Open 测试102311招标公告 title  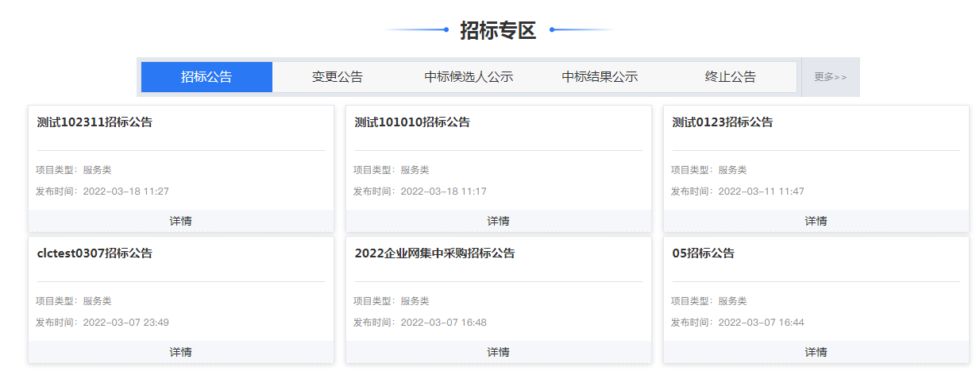(x=95, y=122)
